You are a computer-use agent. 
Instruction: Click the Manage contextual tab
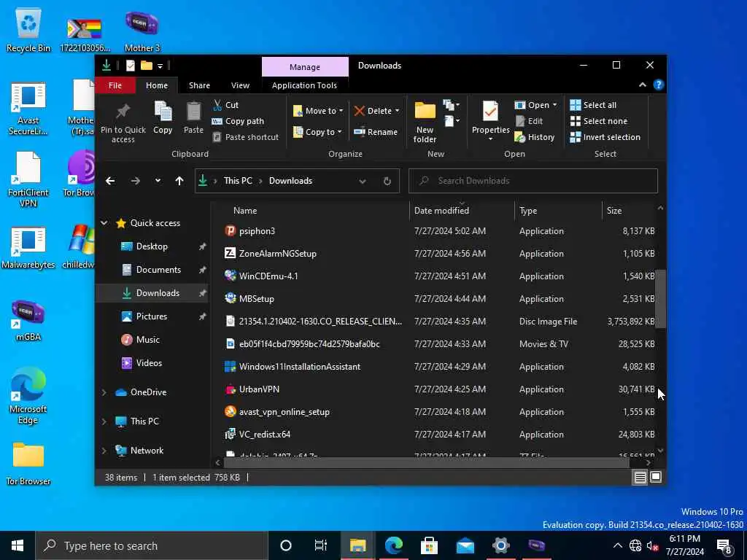(x=305, y=67)
